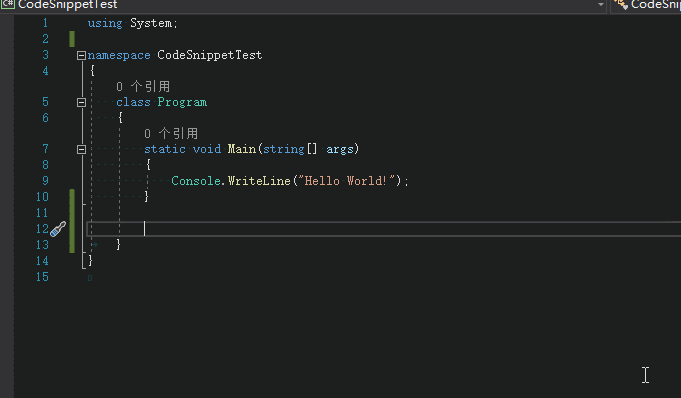Collapse the class Program block
Image resolution: width=681 pixels, height=398 pixels.
(81, 103)
